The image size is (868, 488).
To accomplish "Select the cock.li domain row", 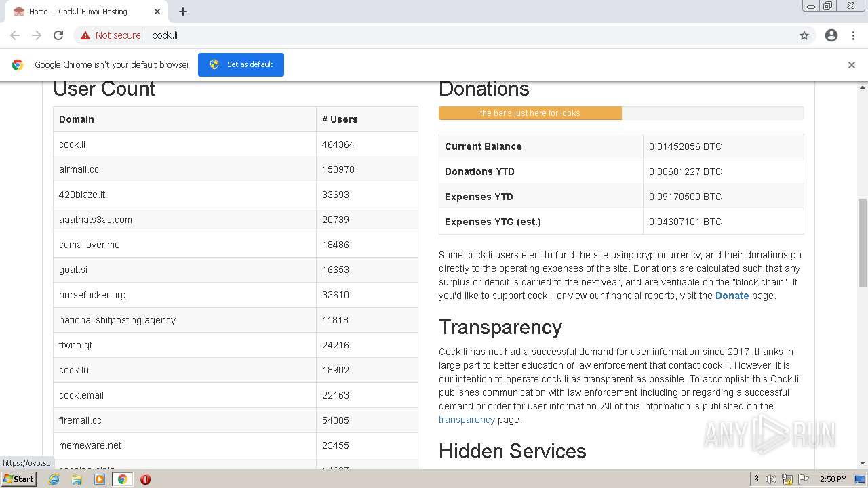I will click(x=235, y=144).
